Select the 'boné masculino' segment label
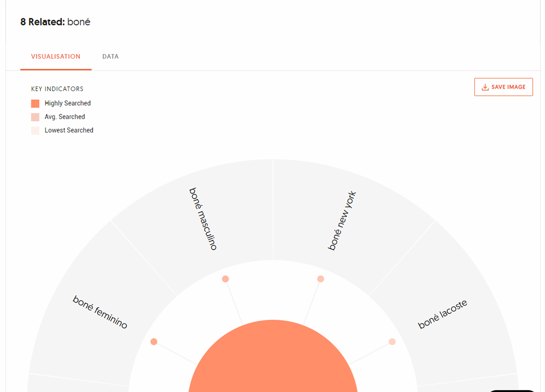This screenshot has height=392, width=545. click(x=203, y=219)
